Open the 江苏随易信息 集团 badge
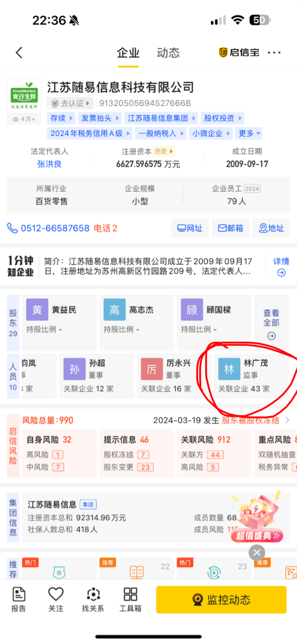 (x=88, y=504)
